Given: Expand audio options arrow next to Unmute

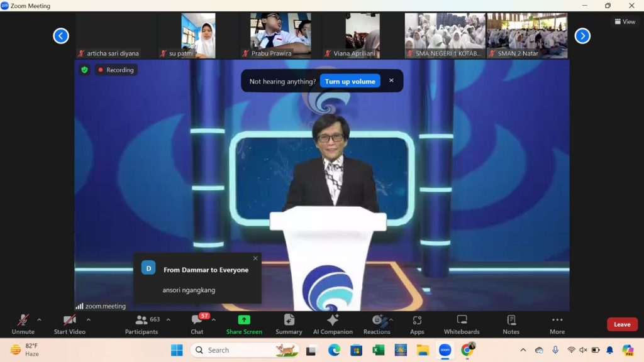Looking at the screenshot, I should pyautogui.click(x=40, y=319).
